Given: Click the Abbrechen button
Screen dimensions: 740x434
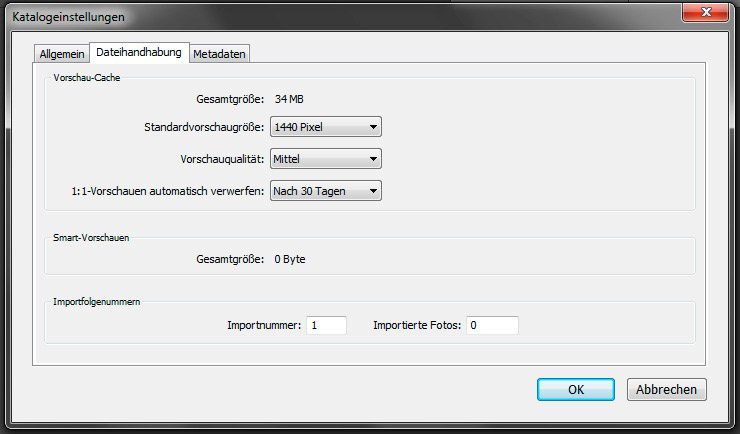Looking at the screenshot, I should [x=666, y=390].
